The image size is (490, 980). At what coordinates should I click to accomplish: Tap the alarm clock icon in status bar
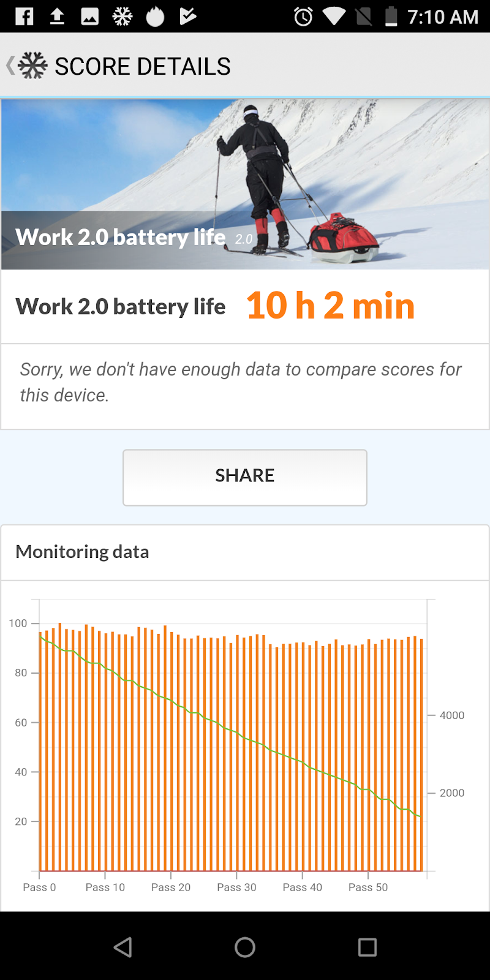303,17
